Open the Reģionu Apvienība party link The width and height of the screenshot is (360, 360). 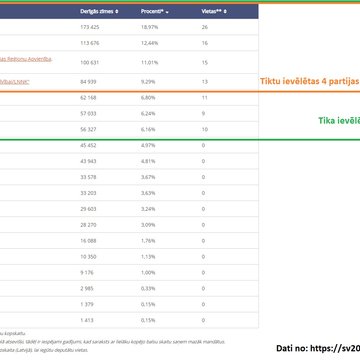coord(26,59)
